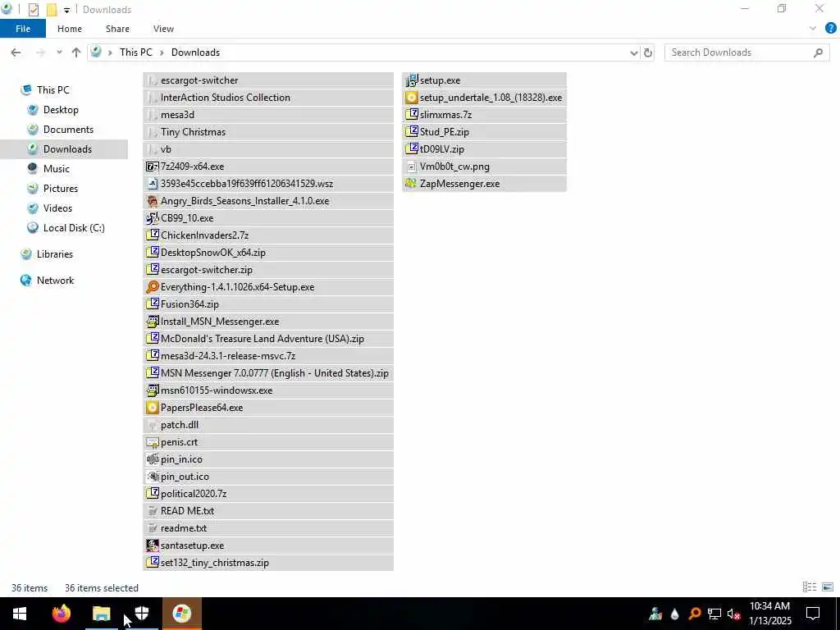
Task: Click the setup.exe installer icon
Action: [412, 80]
